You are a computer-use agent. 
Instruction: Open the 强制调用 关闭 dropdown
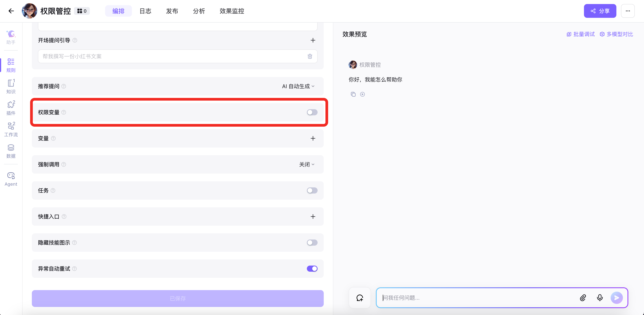click(306, 164)
